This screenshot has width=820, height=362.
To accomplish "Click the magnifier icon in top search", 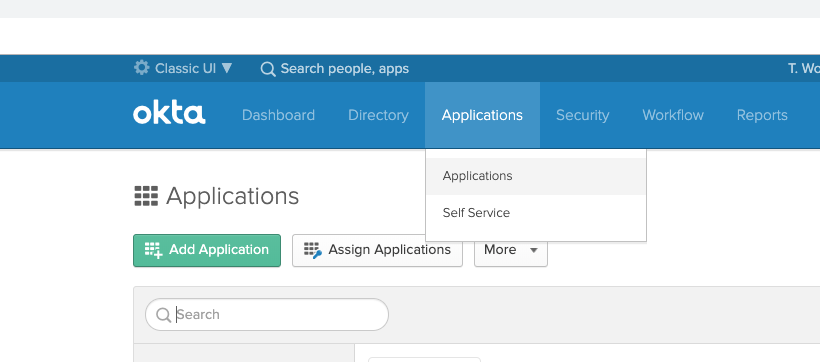I will point(268,69).
